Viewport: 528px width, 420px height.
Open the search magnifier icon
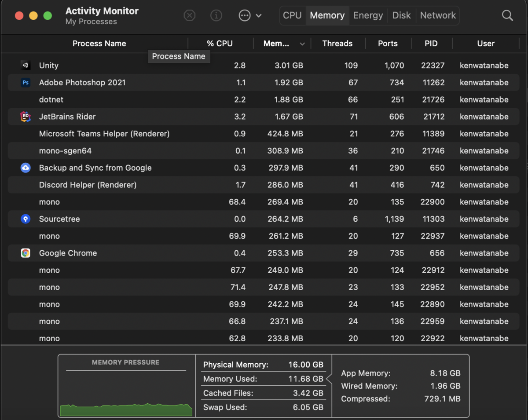tap(507, 16)
